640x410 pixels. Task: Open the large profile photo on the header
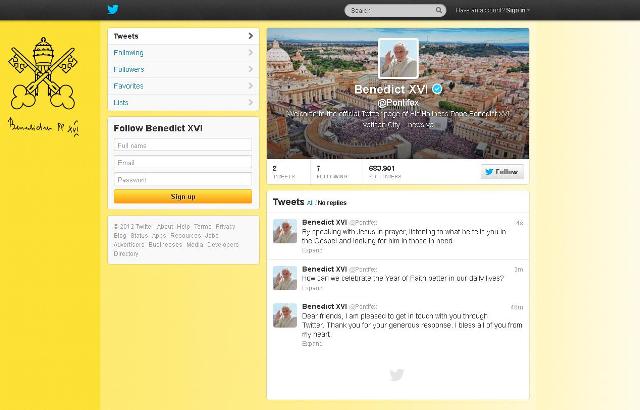coord(398,58)
